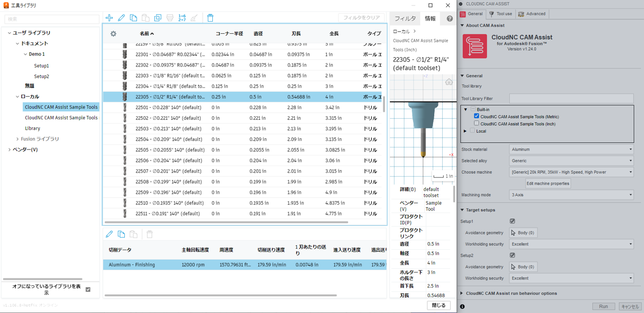This screenshot has height=313, width=644.
Task: Toggle show disabled libraries checkbox
Action: (88, 289)
